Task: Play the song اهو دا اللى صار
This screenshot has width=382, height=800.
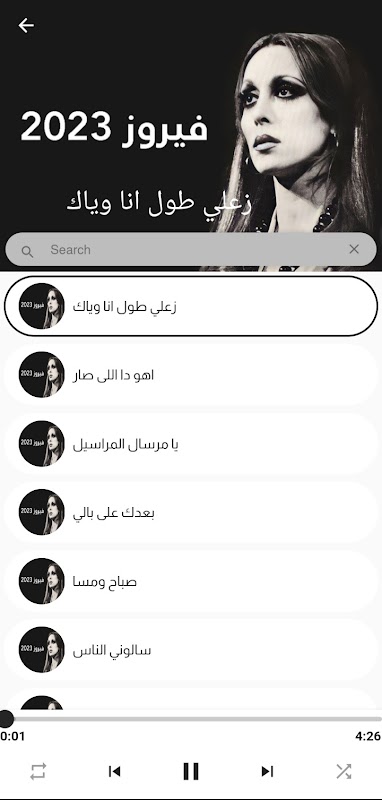Action: click(191, 375)
